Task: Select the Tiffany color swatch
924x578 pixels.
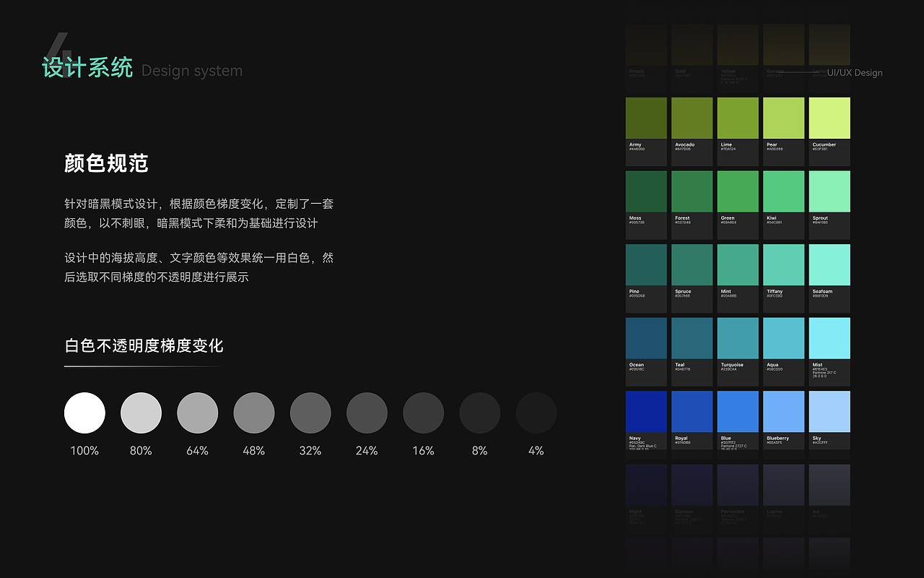Action: 783,264
